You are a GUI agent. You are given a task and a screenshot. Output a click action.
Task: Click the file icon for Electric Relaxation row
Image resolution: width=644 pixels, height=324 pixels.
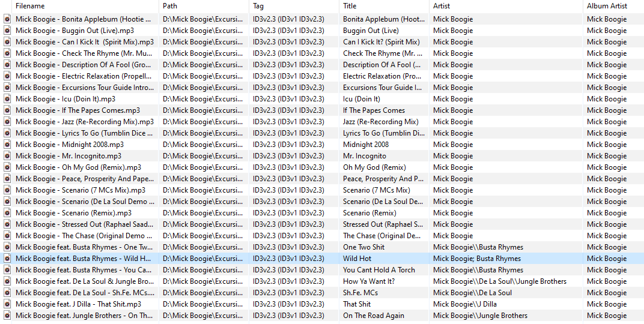(7, 76)
